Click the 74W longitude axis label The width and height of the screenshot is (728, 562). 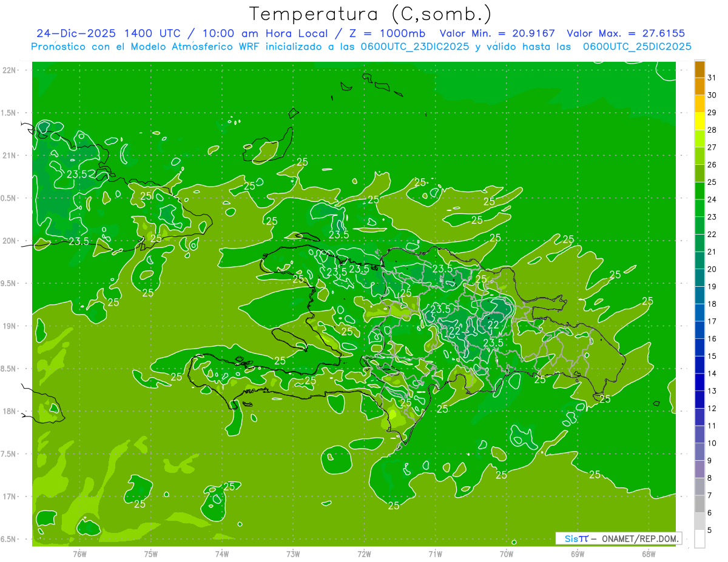222,554
